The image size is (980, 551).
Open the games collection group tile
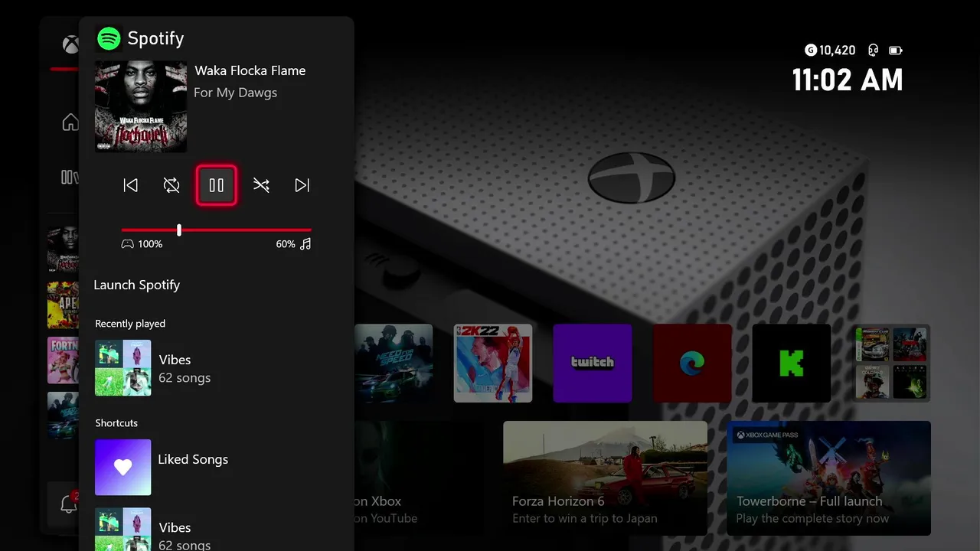click(x=891, y=364)
